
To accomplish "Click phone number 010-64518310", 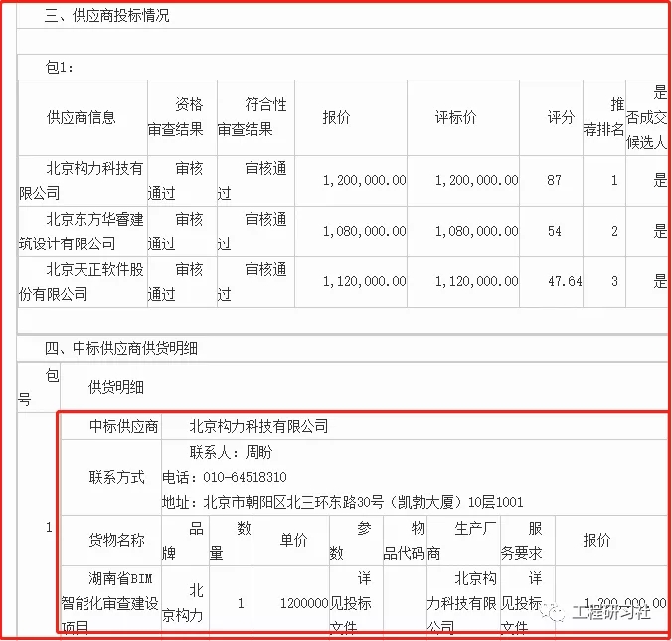I will coord(245,477).
